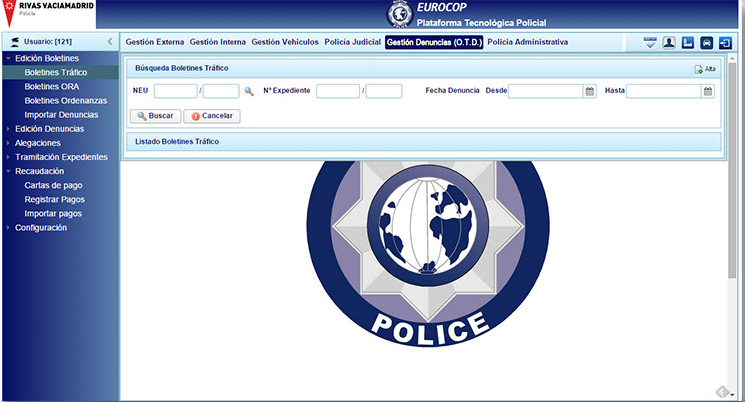Focus the Hasta date input field
Image resolution: width=745 pixels, height=402 pixels.
tap(664, 91)
